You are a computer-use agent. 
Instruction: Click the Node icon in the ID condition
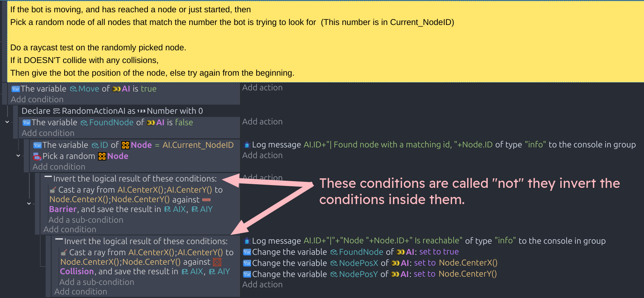[x=125, y=145]
